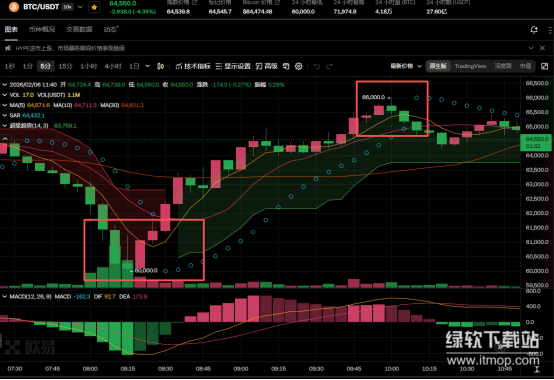554x380 pixels.
Task: Open display settings (显示设置)
Action: coord(233,66)
